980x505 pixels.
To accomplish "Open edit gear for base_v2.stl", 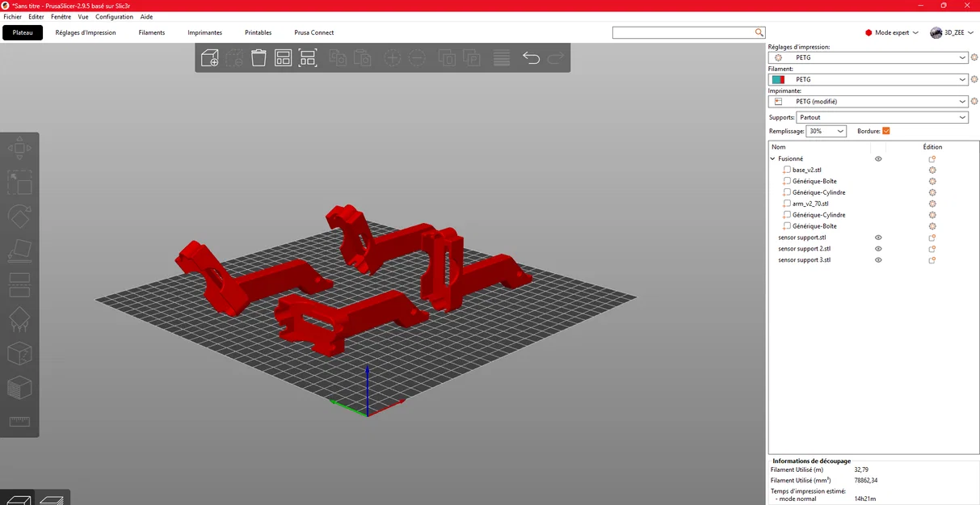I will tap(932, 170).
